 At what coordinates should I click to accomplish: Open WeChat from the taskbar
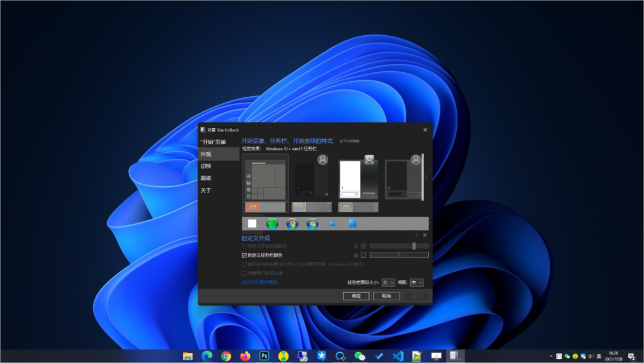(359, 356)
